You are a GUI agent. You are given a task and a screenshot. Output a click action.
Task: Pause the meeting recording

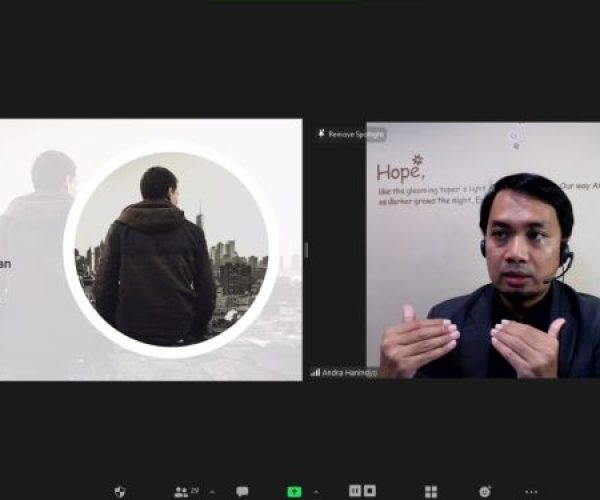coord(354,491)
